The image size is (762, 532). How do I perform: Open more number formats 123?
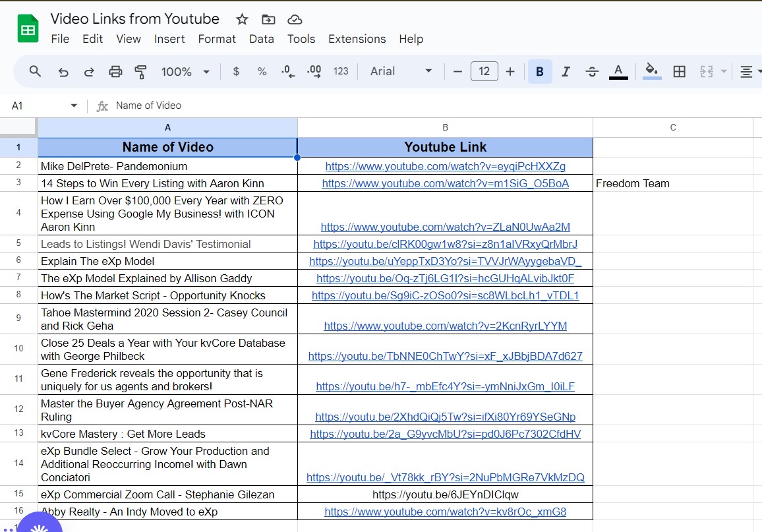[341, 71]
